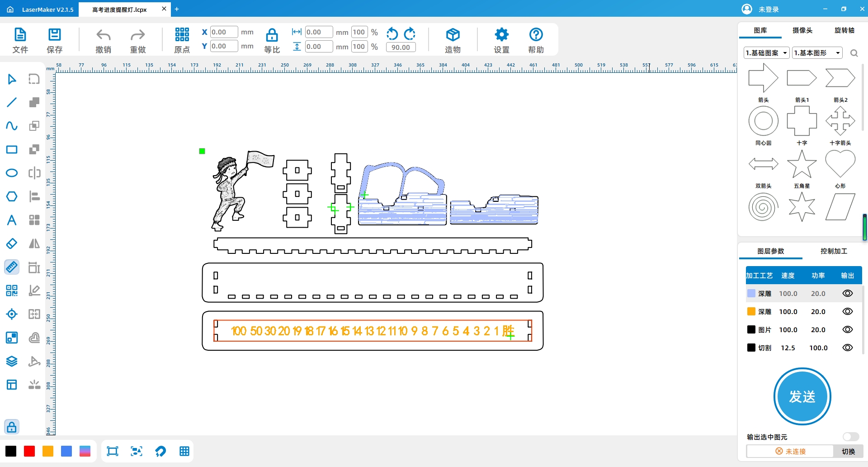
Task: Pick the red color swatch
Action: point(29,451)
